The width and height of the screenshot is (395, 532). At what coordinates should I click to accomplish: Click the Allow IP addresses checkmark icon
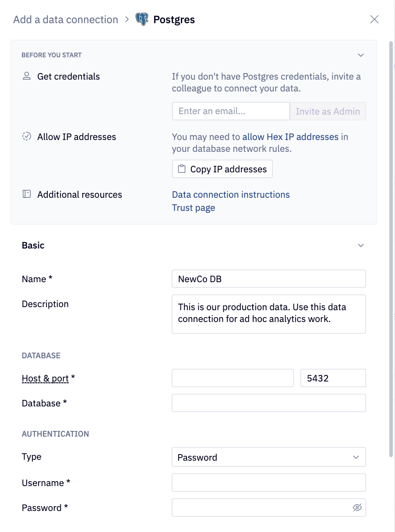pyautogui.click(x=27, y=136)
